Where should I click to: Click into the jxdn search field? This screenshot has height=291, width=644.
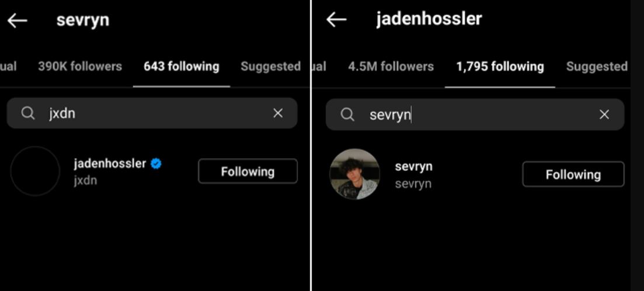[152, 113]
